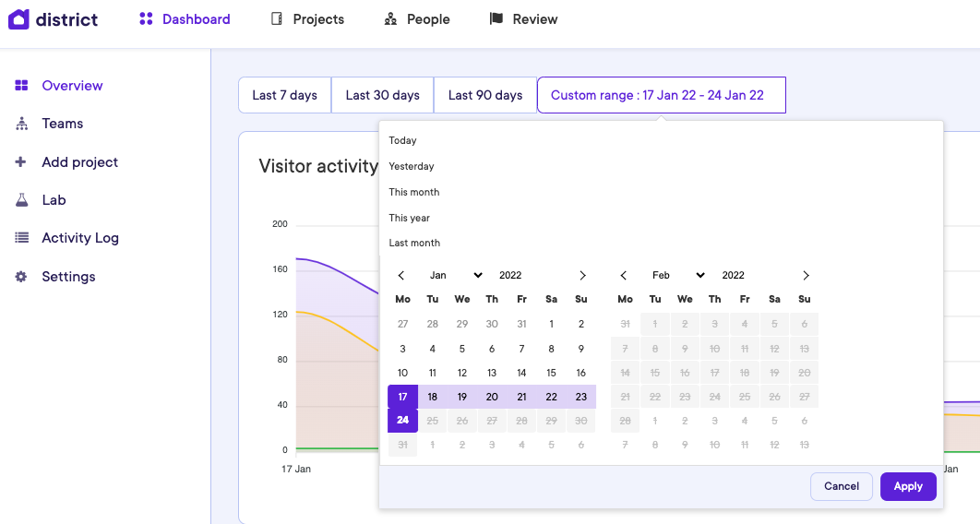Screen dimensions: 980x524
Task: Select the Last 30 days tab
Action: click(x=382, y=95)
